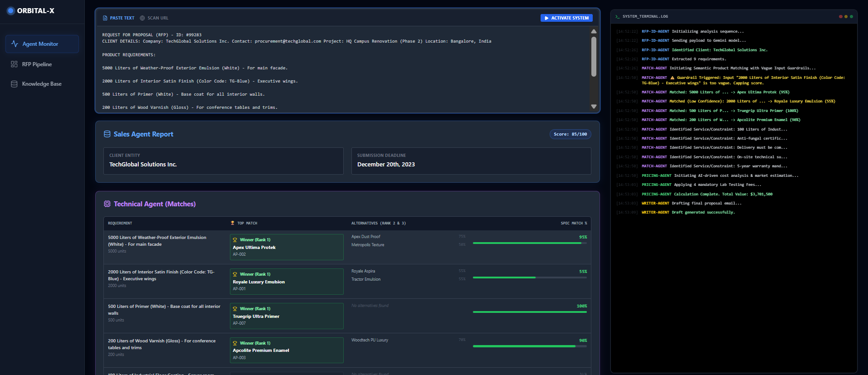
Task: Click the trophy icon in Truegrip Ultra Primer card
Action: pyautogui.click(x=235, y=309)
